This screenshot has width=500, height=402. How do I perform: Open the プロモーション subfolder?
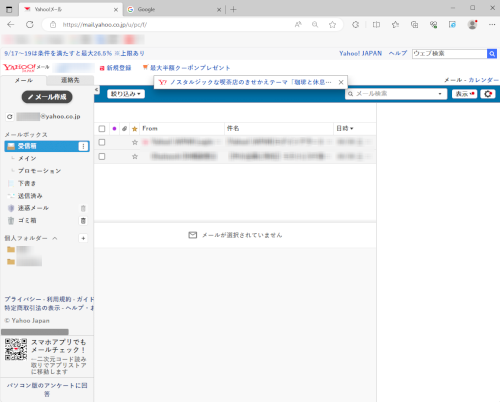pyautogui.click(x=39, y=171)
